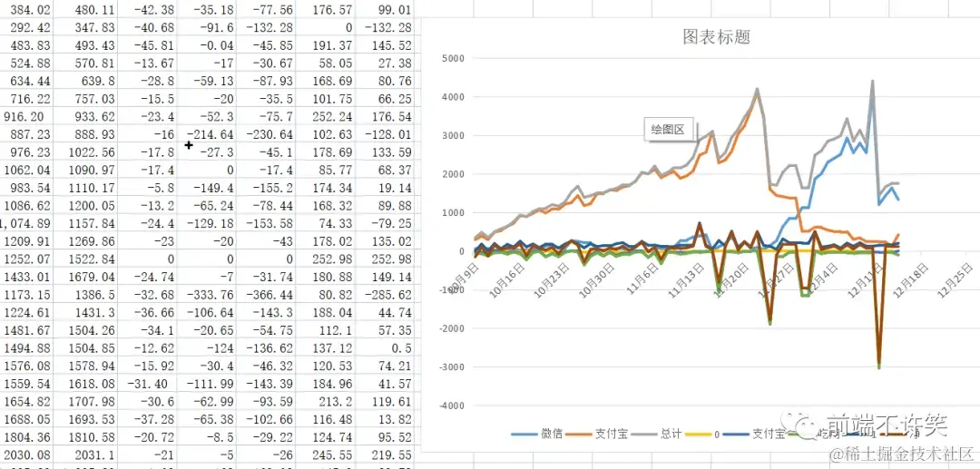This screenshot has height=469, width=980.
Task: Click the yellow 0 legend entry
Action: pos(703,433)
